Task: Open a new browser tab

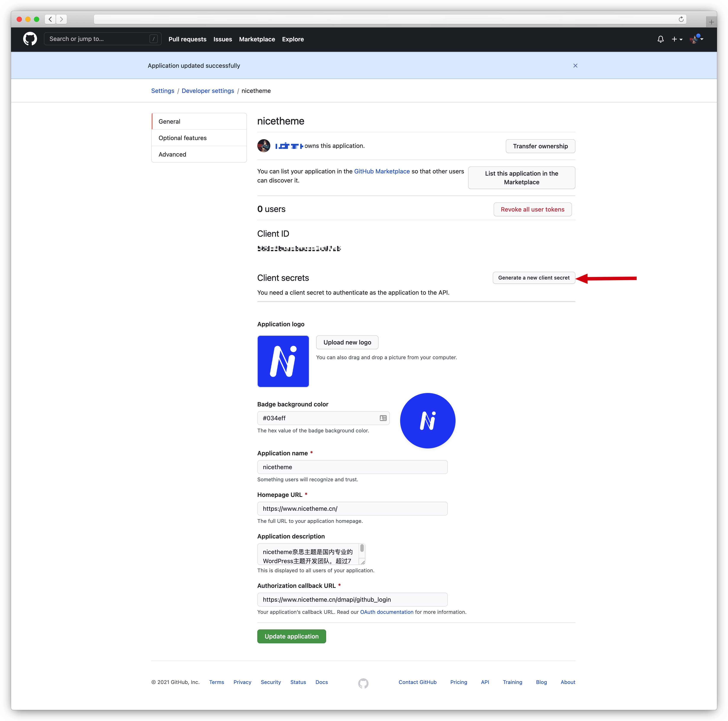Action: (x=711, y=22)
